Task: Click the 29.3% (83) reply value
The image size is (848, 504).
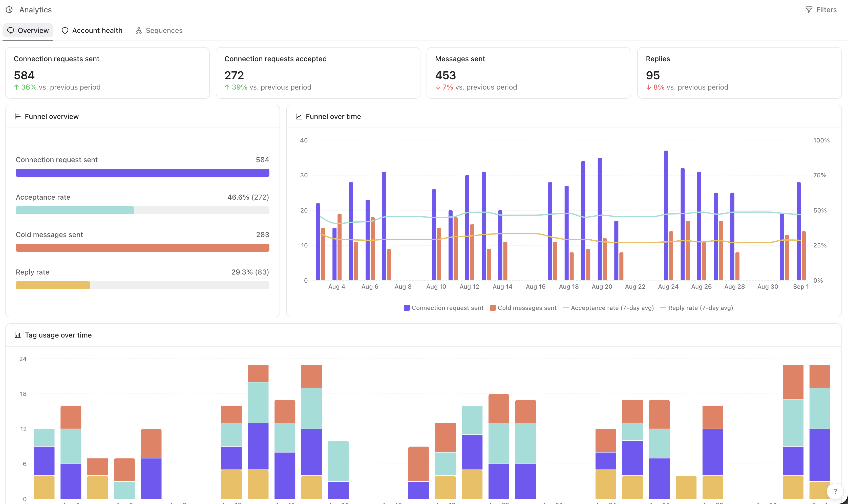Action: click(250, 272)
